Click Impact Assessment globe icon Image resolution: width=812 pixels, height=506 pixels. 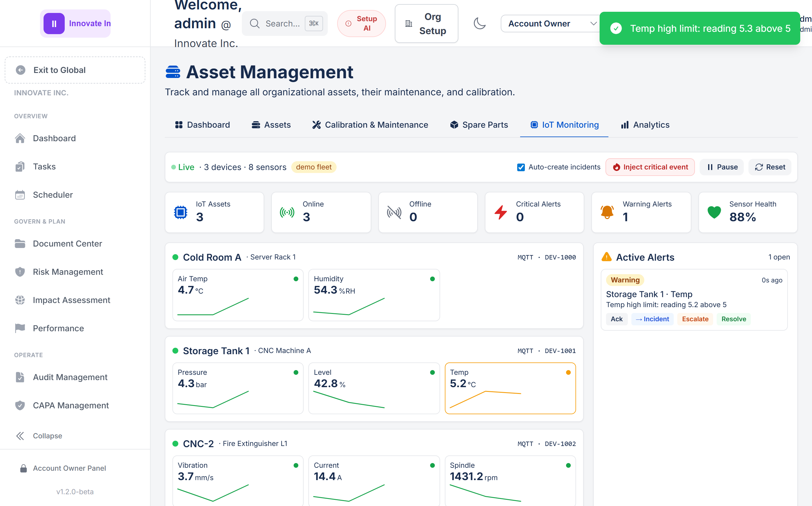click(x=20, y=300)
